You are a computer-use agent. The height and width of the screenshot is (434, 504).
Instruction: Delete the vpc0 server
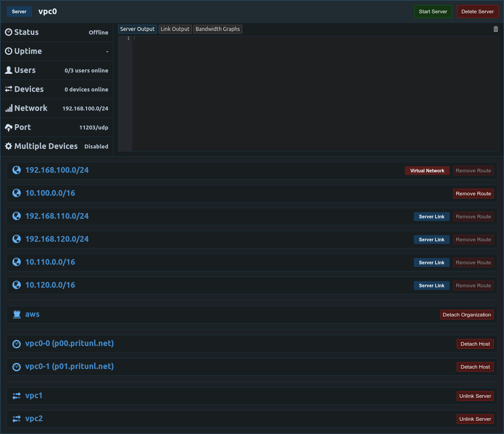477,11
